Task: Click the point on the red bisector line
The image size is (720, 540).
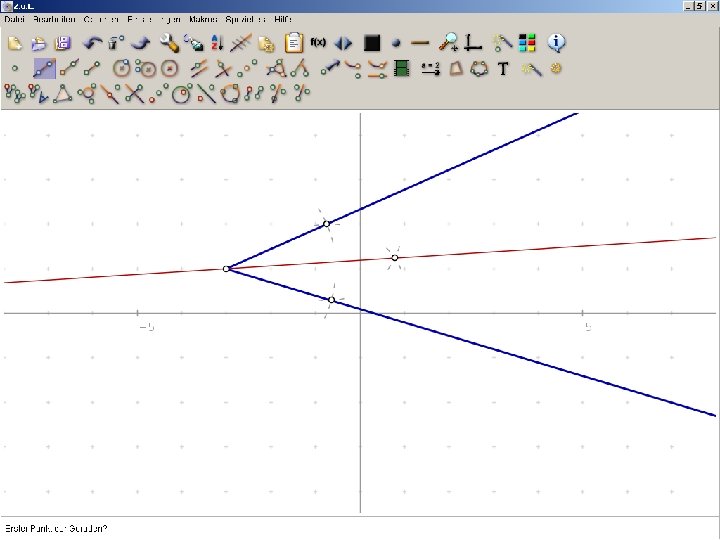Action: (x=394, y=258)
